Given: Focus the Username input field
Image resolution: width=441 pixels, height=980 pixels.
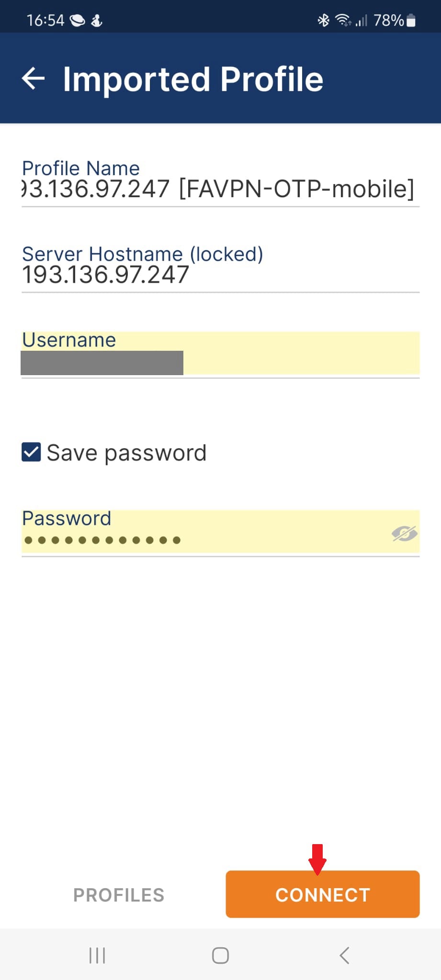Looking at the screenshot, I should pos(221,353).
